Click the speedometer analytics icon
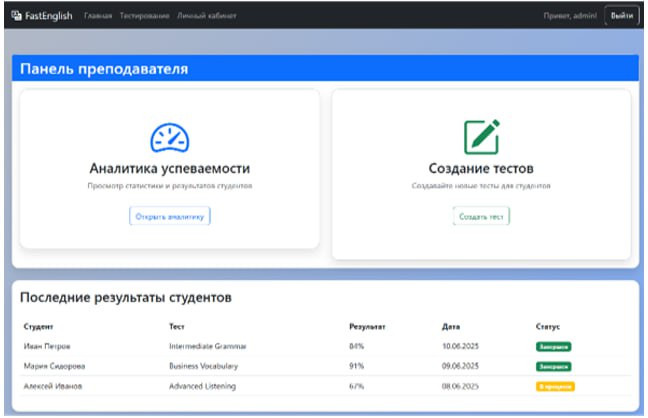The image size is (648, 418). coord(169,137)
